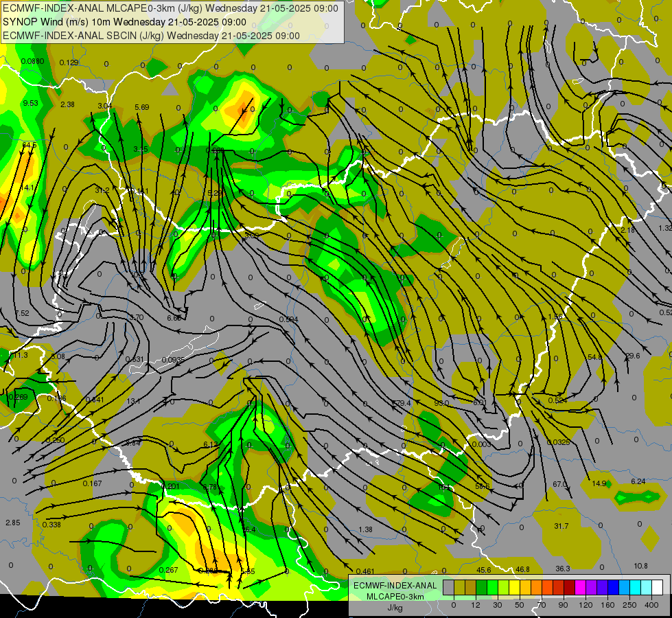Select map value 31.7

[x=561, y=526]
